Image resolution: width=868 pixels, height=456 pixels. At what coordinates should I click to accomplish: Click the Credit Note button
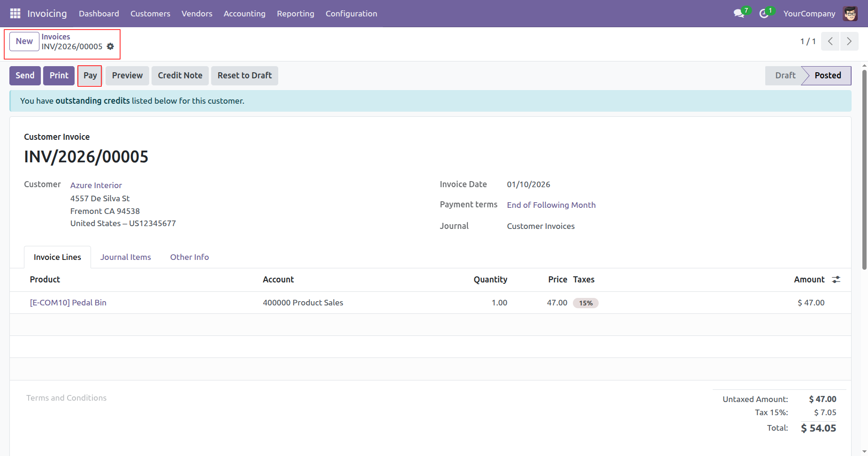click(x=180, y=76)
